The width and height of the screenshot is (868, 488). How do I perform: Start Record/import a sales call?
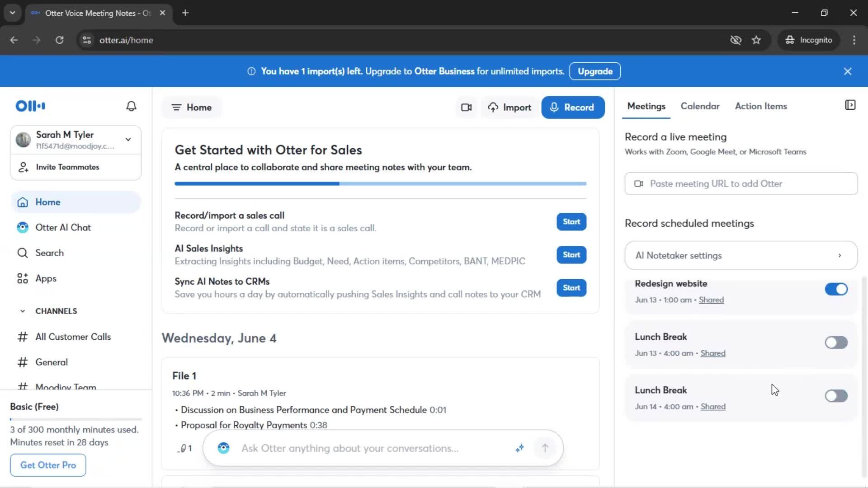click(571, 222)
